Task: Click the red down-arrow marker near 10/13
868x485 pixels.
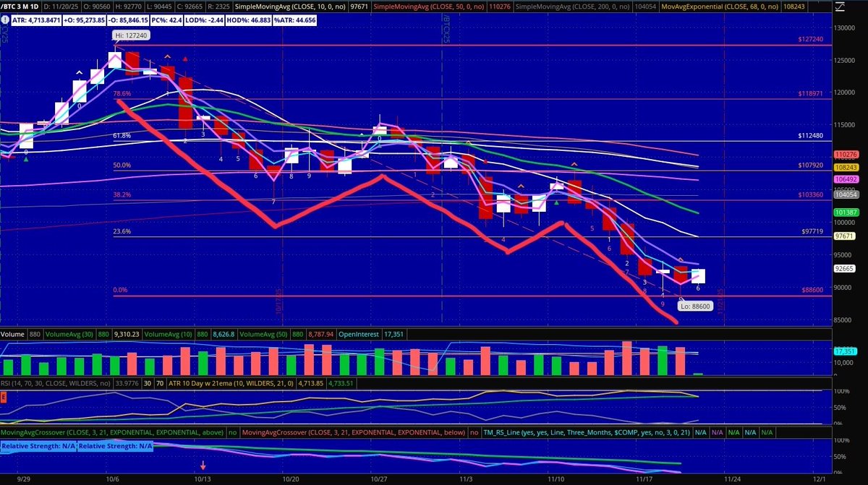Action: (x=203, y=467)
